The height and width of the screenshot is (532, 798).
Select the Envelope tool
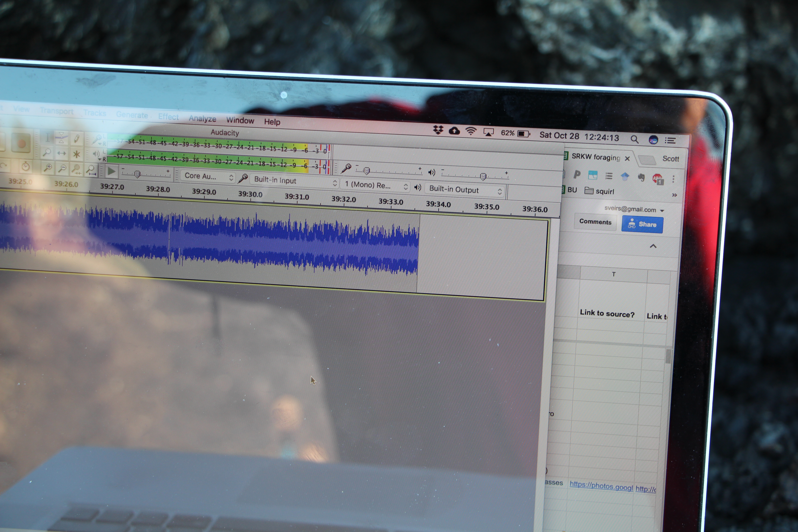point(61,137)
